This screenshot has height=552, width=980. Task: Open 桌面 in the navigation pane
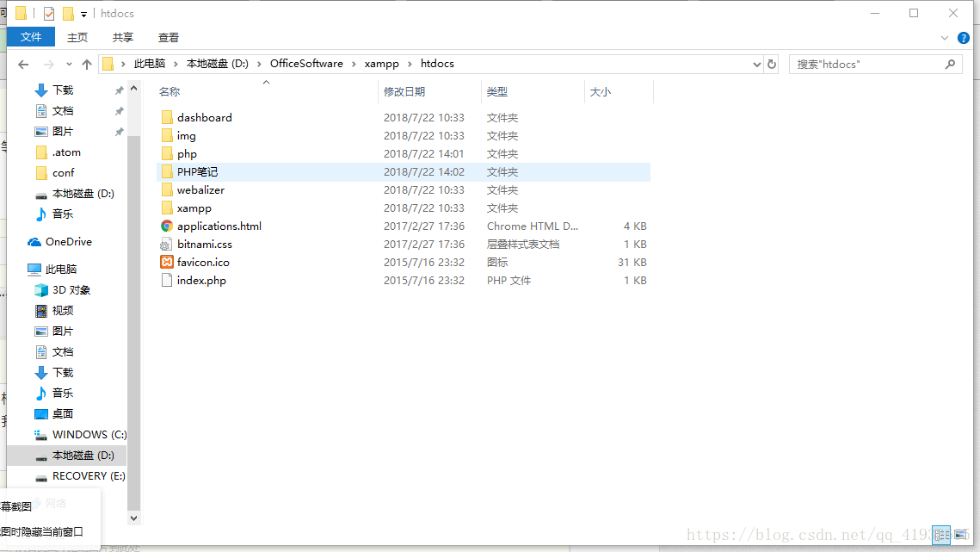63,413
